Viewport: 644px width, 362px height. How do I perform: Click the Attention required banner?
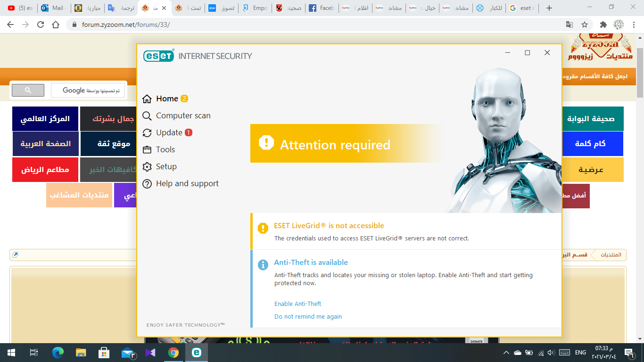(347, 143)
